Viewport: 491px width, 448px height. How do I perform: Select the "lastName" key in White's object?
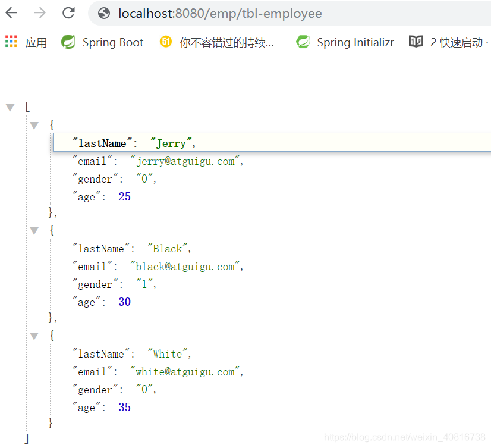(x=101, y=354)
